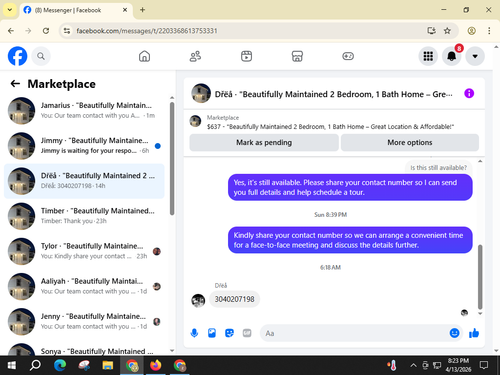500x375 pixels.
Task: Expand the tab search dropdown chevron
Action: click(10, 10)
